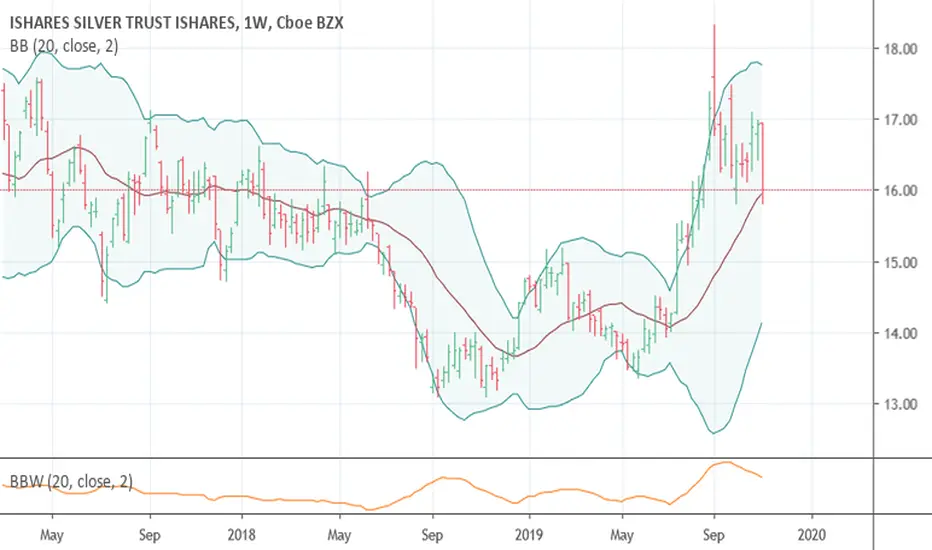Click the 2020 time axis label
The image size is (932, 550).
[811, 535]
